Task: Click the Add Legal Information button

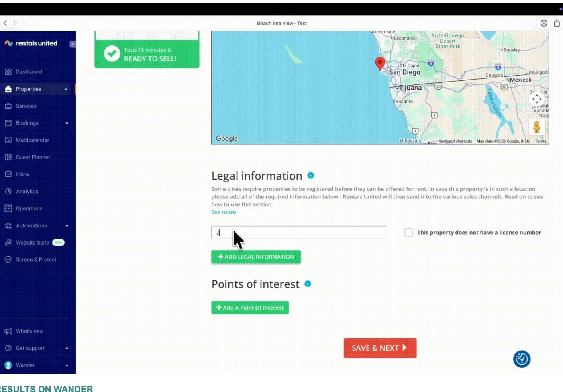Action: pyautogui.click(x=256, y=257)
